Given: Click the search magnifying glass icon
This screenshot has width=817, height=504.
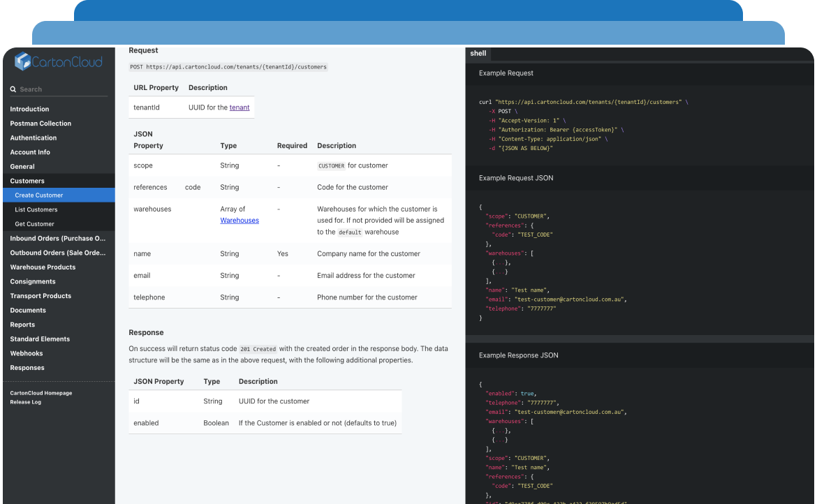Looking at the screenshot, I should pos(13,89).
